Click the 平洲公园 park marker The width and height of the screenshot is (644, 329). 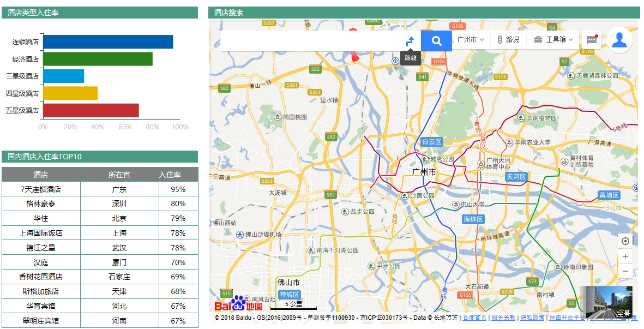371,266
